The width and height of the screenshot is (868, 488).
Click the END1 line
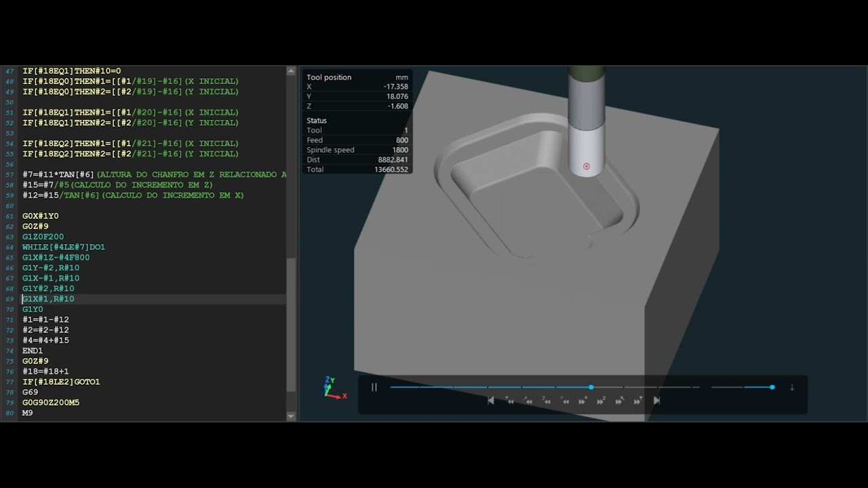point(33,351)
